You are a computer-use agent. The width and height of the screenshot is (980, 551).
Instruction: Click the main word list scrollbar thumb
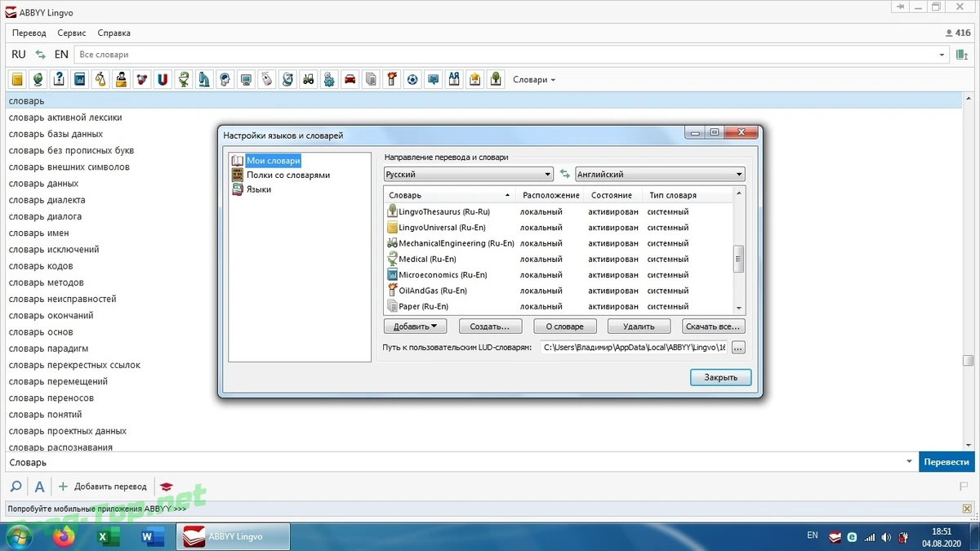[x=968, y=361]
